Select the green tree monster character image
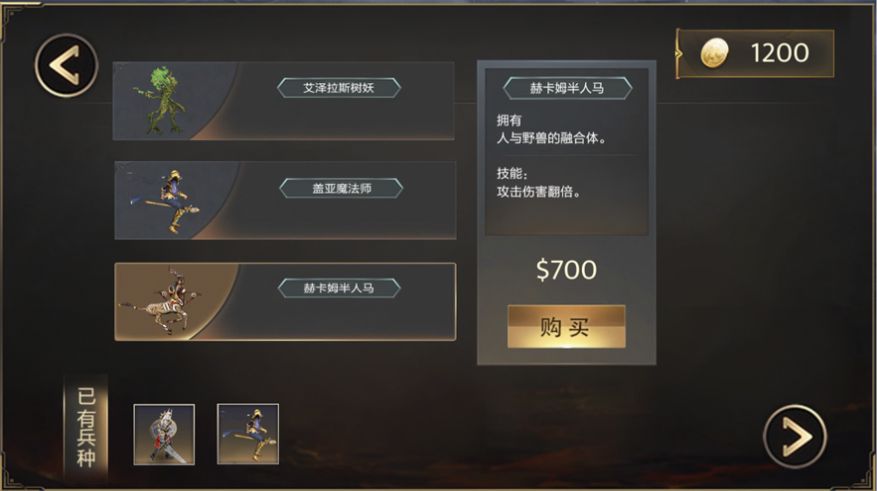Viewport: 877px width, 491px height. 158,101
